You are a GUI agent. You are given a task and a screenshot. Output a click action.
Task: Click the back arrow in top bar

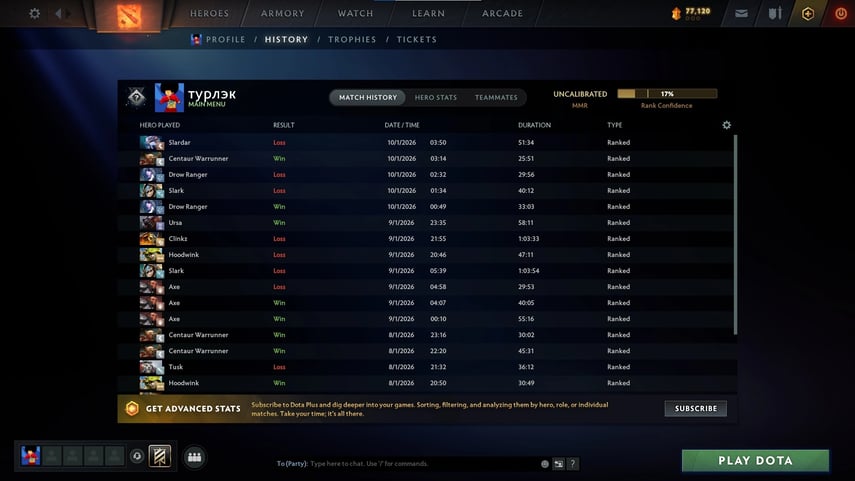[59, 14]
